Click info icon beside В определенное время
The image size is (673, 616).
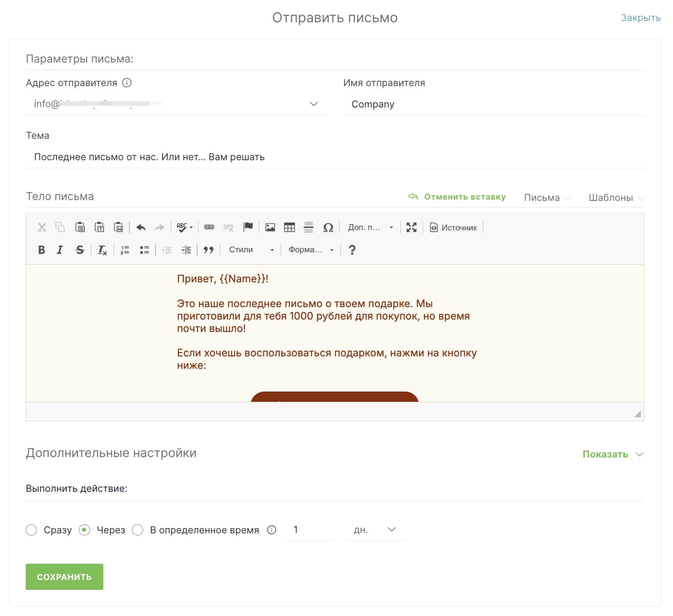pos(272,530)
